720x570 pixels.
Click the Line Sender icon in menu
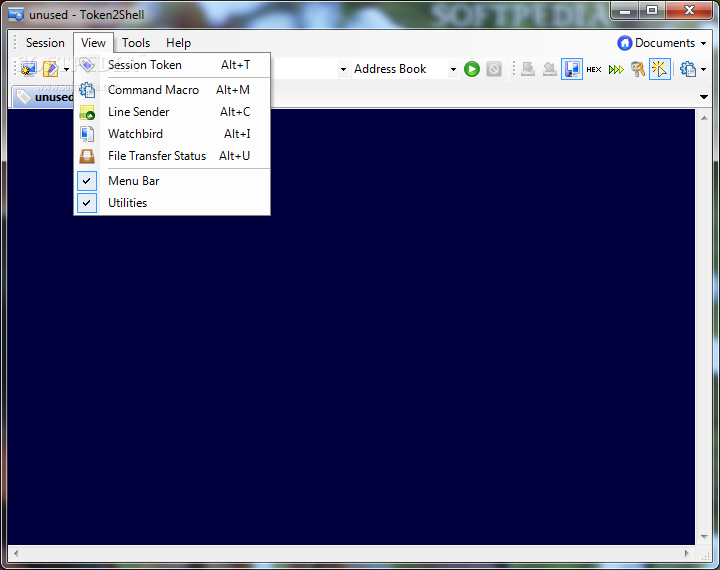tap(87, 112)
